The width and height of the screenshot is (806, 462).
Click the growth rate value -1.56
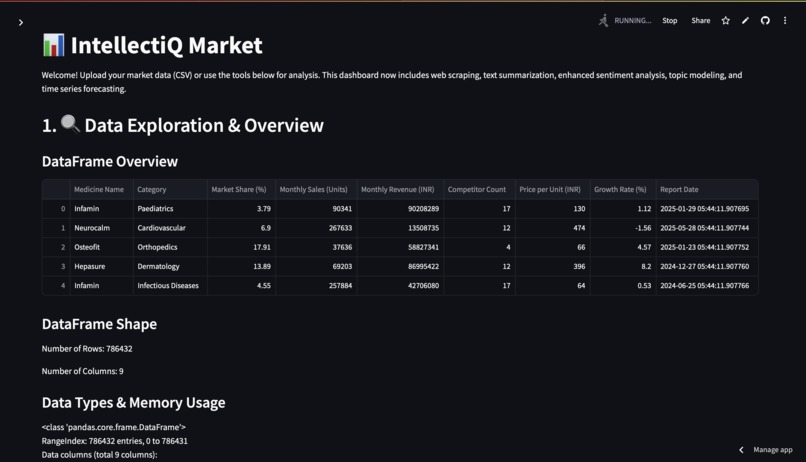[622, 228]
